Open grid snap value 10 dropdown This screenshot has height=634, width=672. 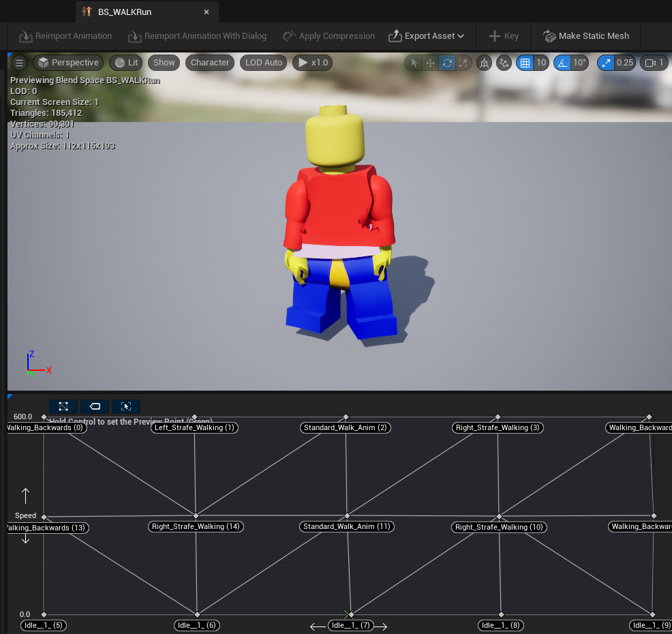click(541, 63)
